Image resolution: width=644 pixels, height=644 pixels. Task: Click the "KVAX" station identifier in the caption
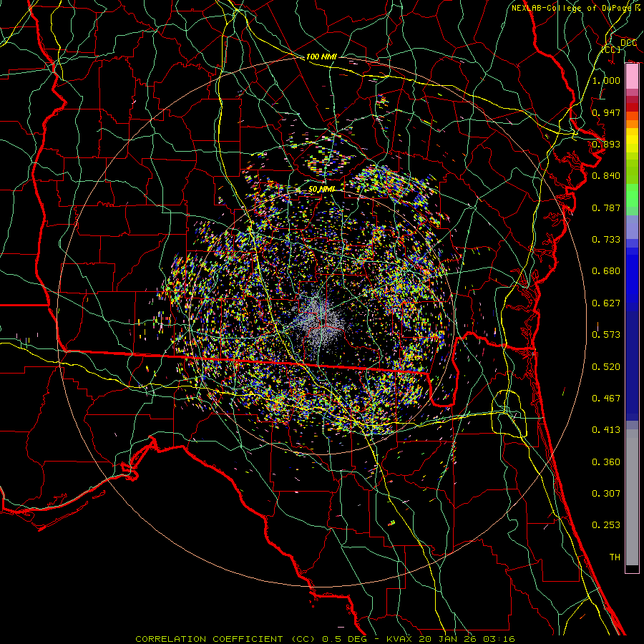click(x=401, y=639)
